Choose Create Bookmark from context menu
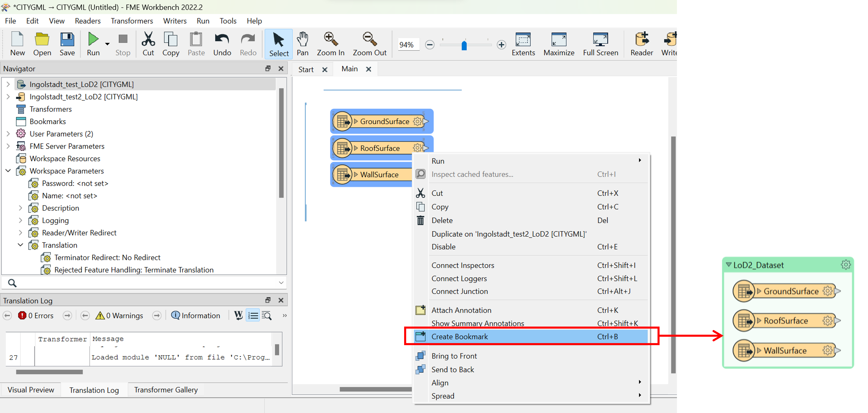Screen dimensions: 868x413 (531, 336)
